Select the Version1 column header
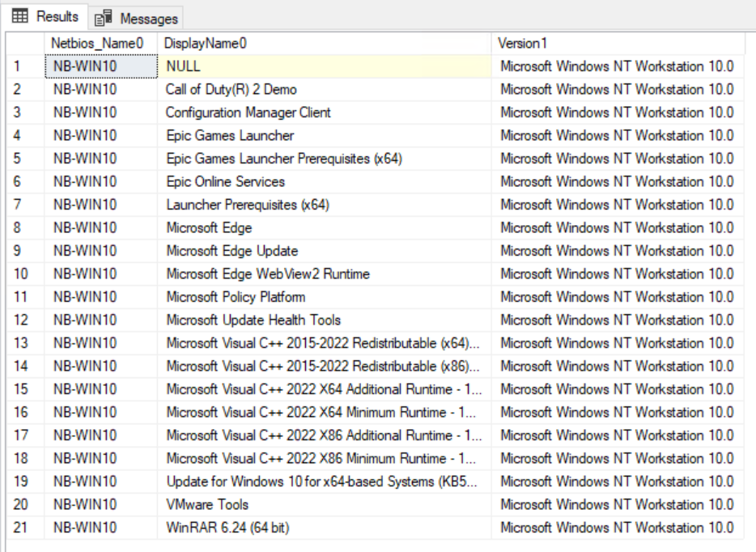Image resolution: width=756 pixels, height=552 pixels. coord(617,44)
